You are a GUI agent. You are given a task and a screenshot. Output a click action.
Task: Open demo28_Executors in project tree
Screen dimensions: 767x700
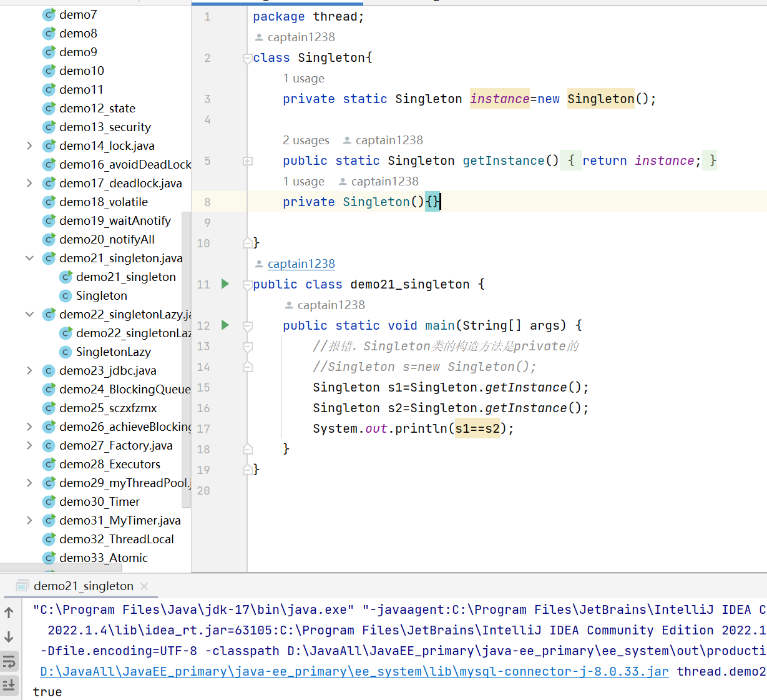[x=109, y=464]
